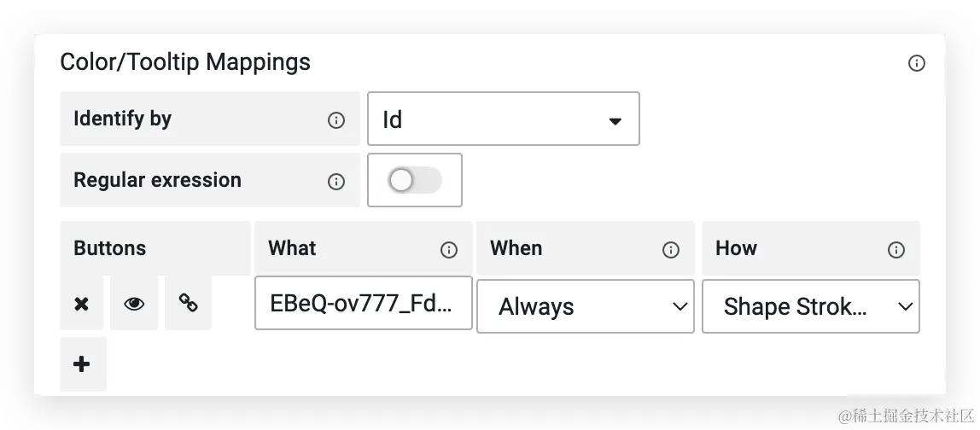
Task: Click the Buttons column header
Action: tap(109, 248)
